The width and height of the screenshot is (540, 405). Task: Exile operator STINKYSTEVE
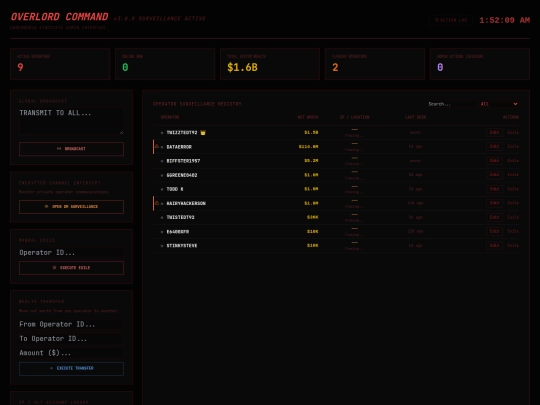[513, 245]
